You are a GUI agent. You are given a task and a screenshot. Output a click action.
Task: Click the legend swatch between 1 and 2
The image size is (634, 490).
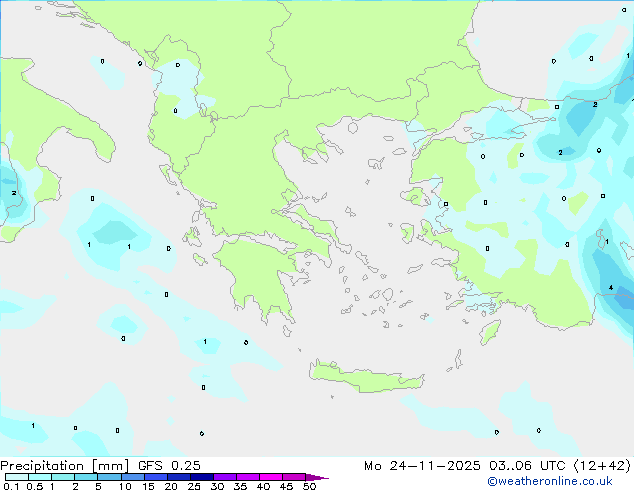click(x=63, y=477)
